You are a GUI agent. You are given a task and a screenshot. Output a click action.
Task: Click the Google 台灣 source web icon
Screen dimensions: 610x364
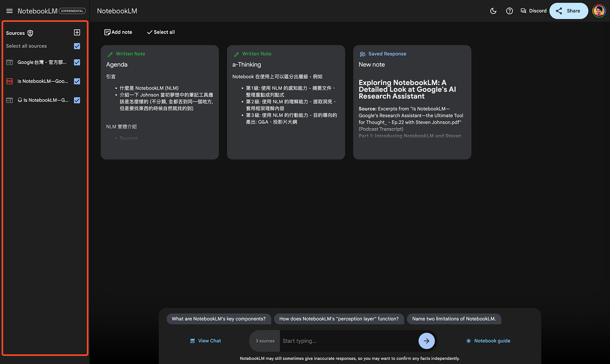[10, 62]
